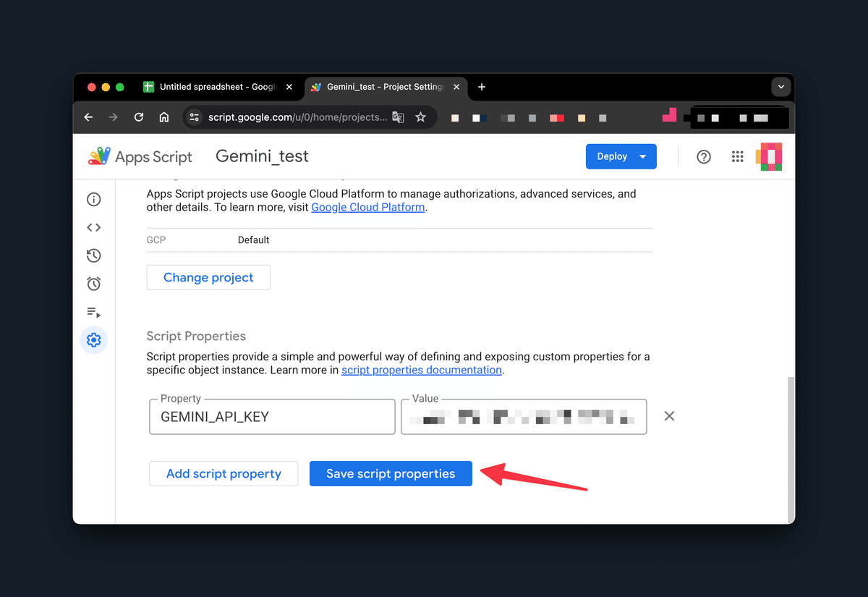Click the translate page icon in address bar
The height and width of the screenshot is (597, 868).
tap(398, 117)
